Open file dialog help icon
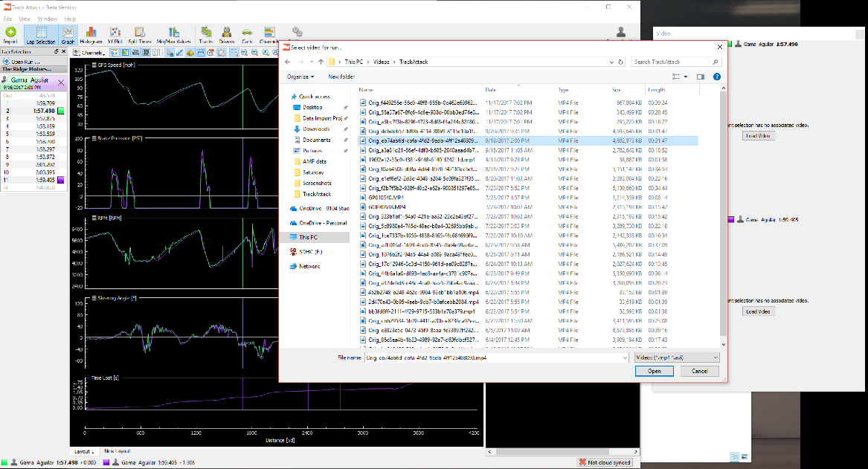The height and width of the screenshot is (469, 868). 717,77
